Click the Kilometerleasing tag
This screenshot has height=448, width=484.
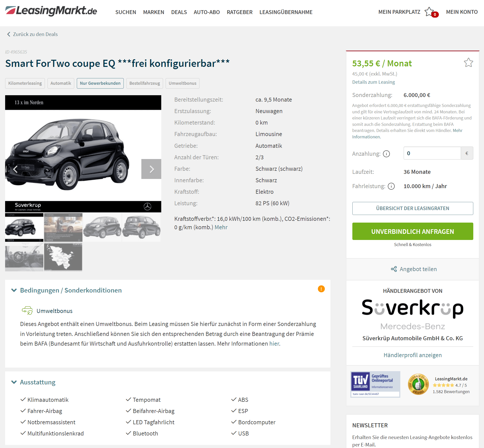[x=25, y=83]
